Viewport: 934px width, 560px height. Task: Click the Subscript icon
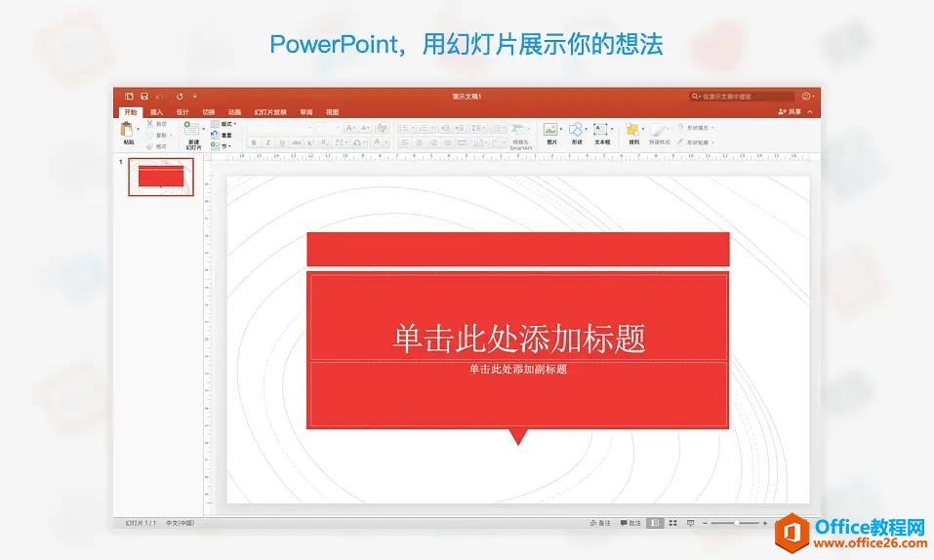(x=323, y=143)
